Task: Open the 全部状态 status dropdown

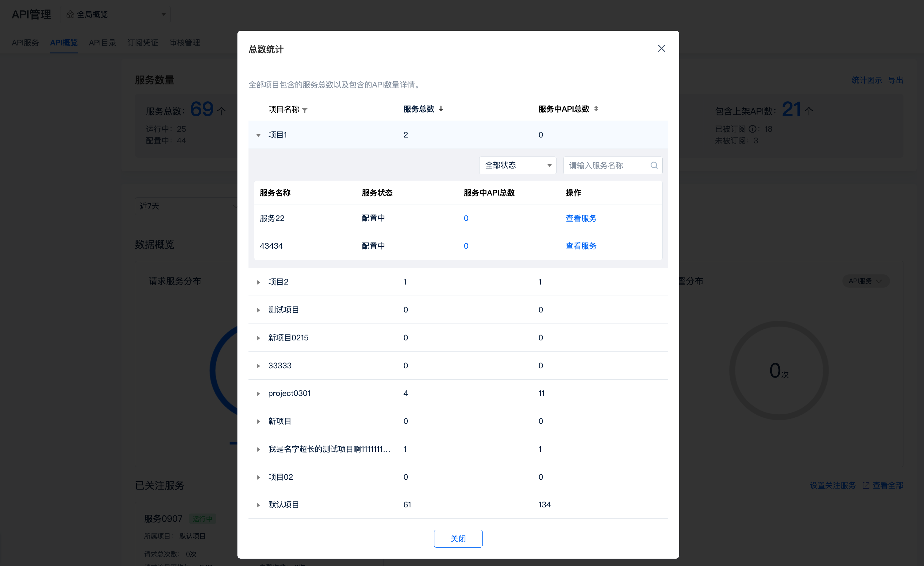Action: click(x=518, y=165)
